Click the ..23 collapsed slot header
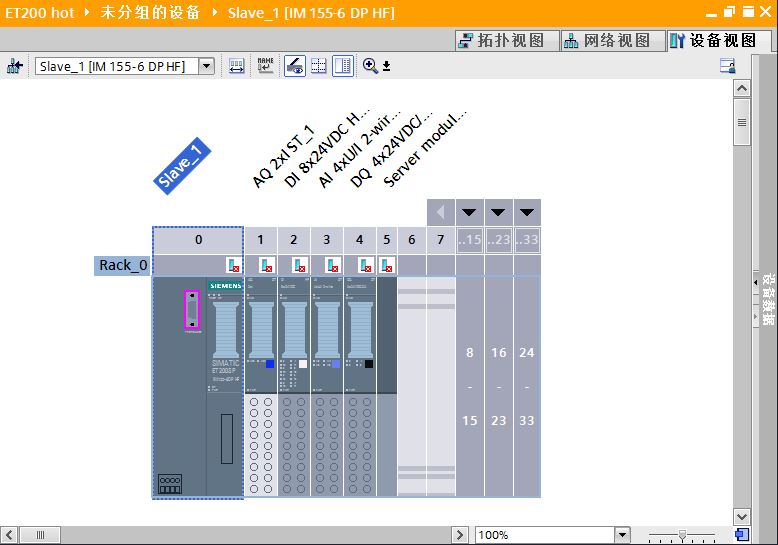The height and width of the screenshot is (545, 778). (x=498, y=240)
